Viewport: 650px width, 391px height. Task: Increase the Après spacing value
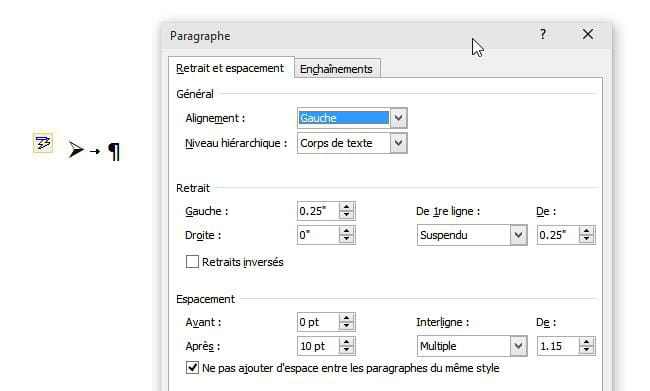[x=347, y=342]
